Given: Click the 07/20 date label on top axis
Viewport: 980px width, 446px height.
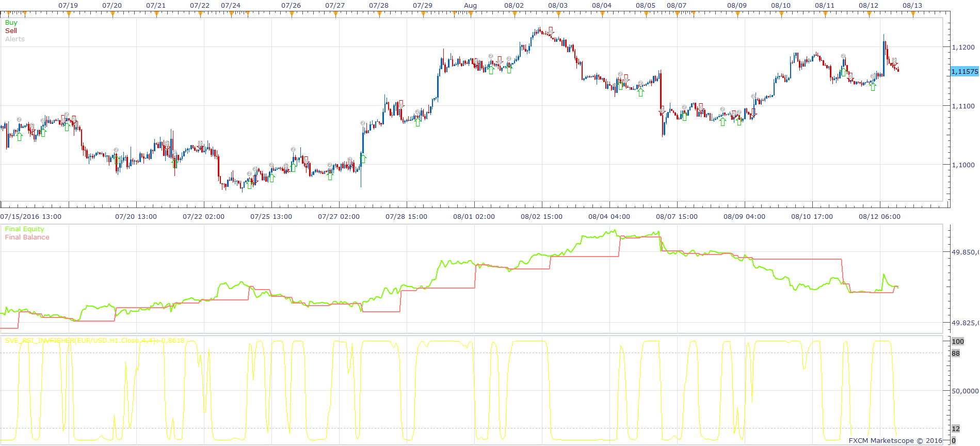Looking at the screenshot, I should pyautogui.click(x=112, y=6).
